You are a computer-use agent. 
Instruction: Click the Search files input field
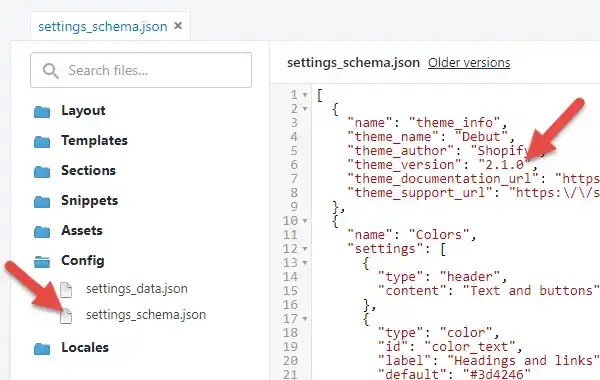pyautogui.click(x=141, y=70)
